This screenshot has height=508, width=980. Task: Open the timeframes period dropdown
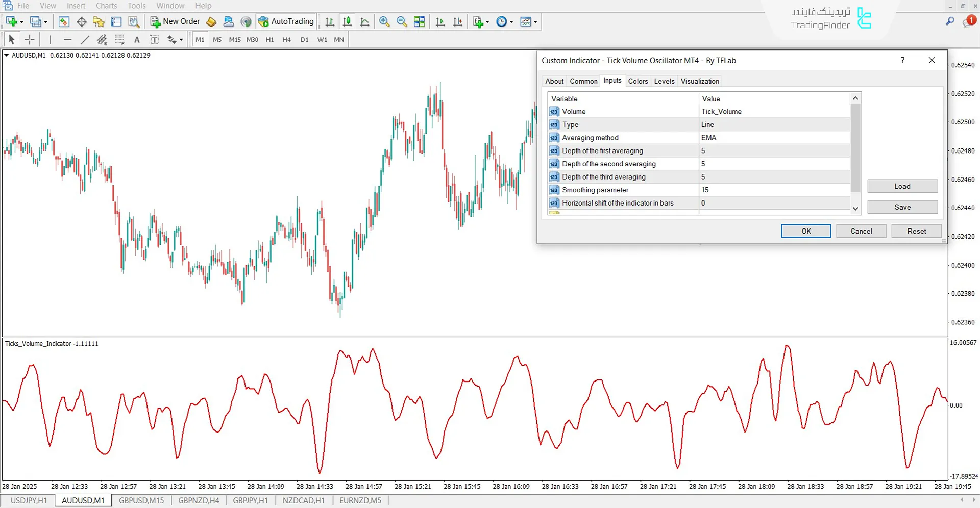pos(509,21)
